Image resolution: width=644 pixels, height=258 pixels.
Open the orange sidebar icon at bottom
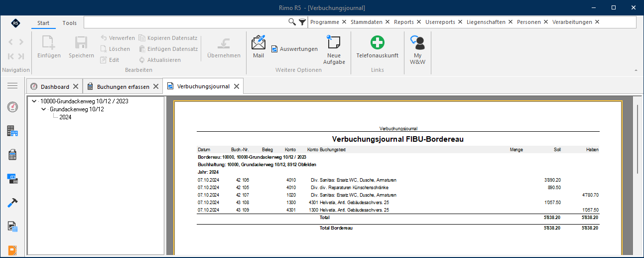(x=12, y=250)
